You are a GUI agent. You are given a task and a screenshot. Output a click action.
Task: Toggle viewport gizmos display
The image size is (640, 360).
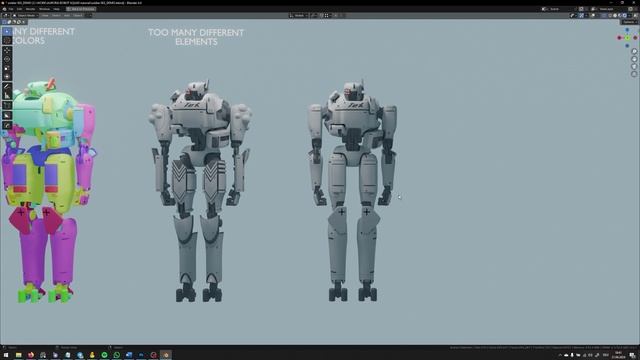(583, 16)
